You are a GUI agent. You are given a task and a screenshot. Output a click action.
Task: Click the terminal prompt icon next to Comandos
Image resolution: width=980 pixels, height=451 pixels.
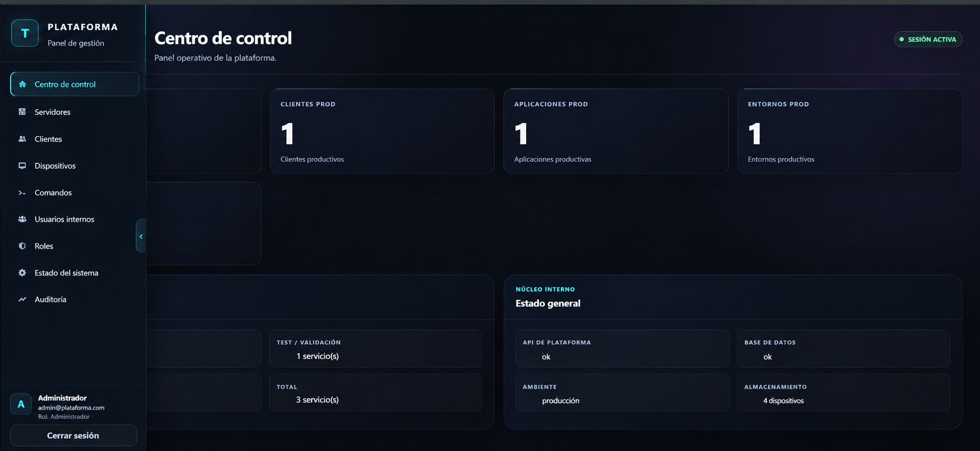point(22,193)
